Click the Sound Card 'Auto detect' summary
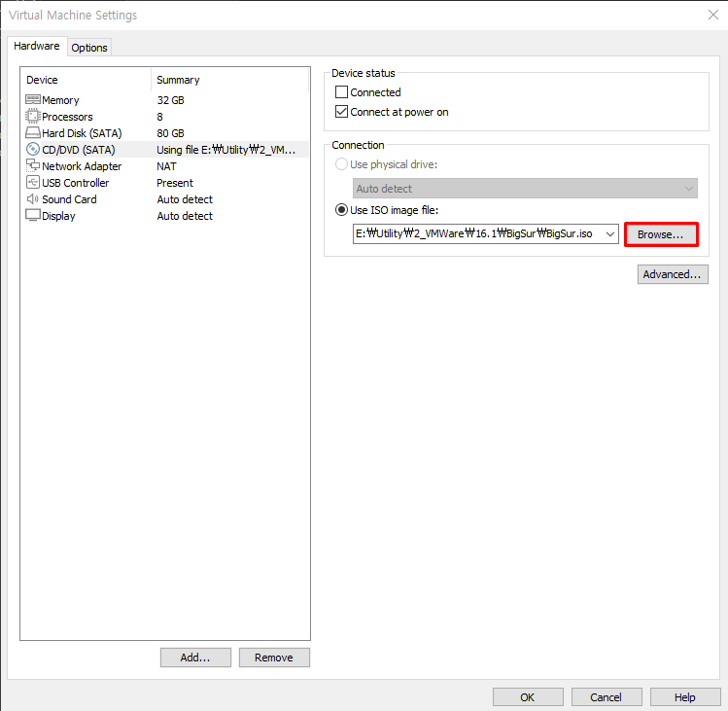The image size is (728, 711). click(185, 199)
